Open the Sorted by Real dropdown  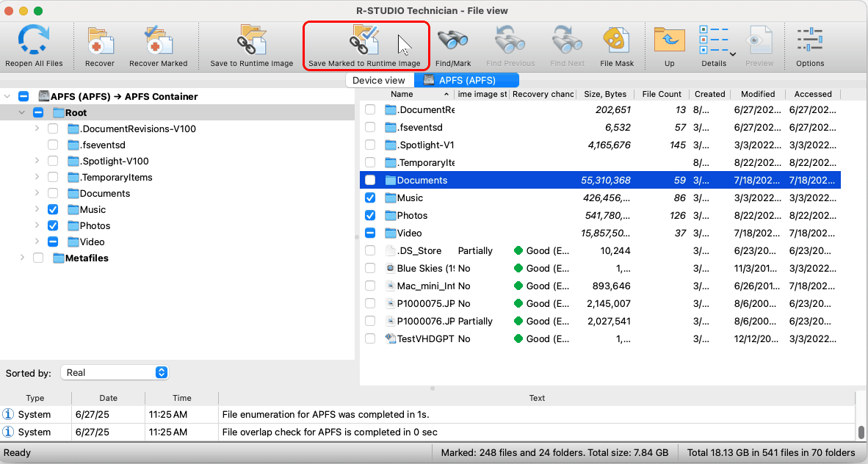[x=115, y=373]
